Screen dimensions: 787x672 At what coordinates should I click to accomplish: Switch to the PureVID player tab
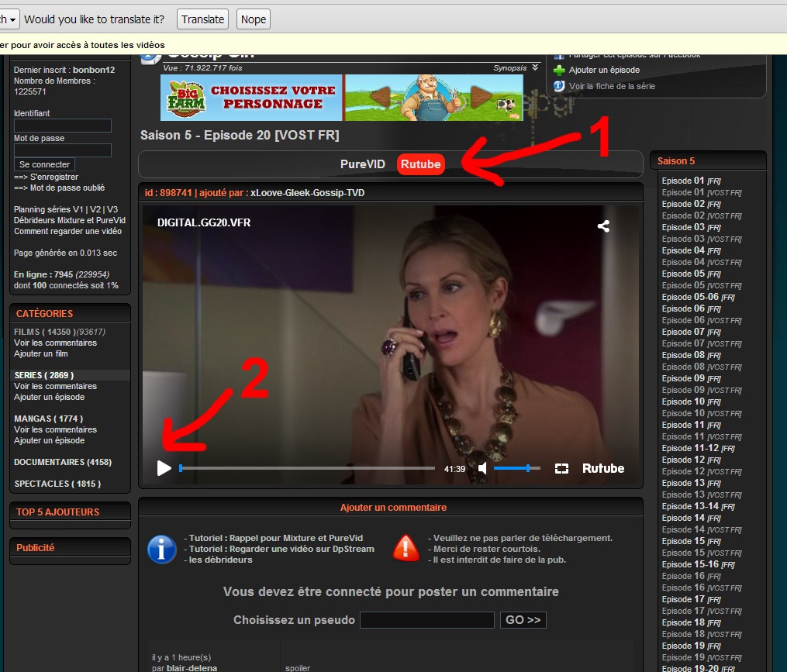(362, 164)
